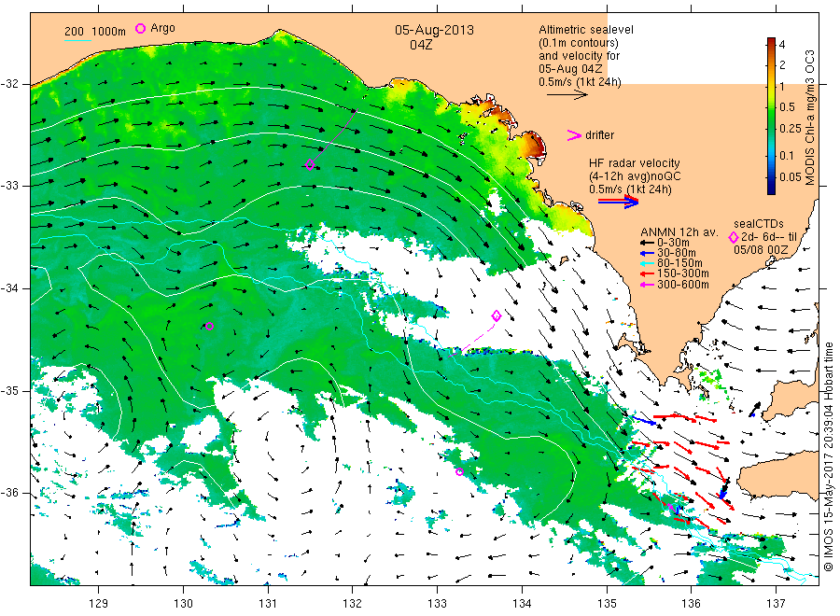The image size is (840, 616).
Task: Click the black altimetric velocity scale arrow
Action: pos(567,95)
